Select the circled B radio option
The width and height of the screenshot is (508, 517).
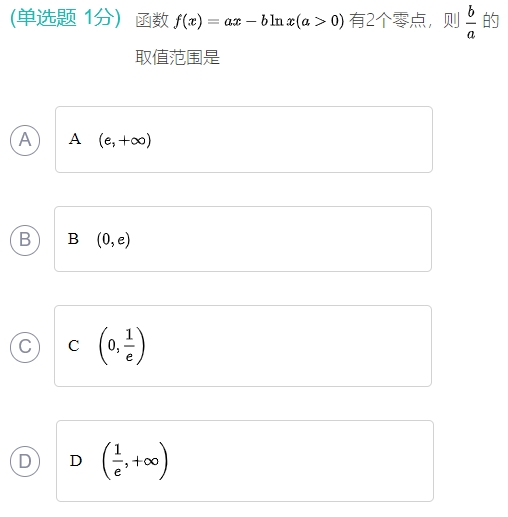(25, 240)
